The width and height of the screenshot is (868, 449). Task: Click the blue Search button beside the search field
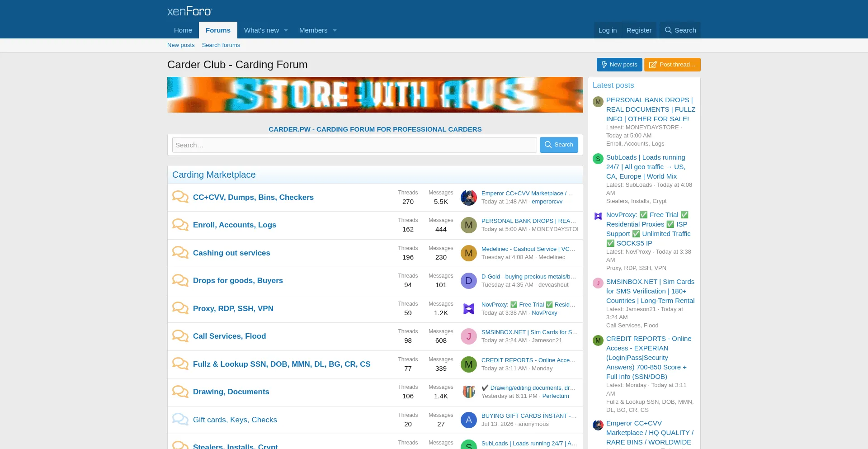pos(559,145)
